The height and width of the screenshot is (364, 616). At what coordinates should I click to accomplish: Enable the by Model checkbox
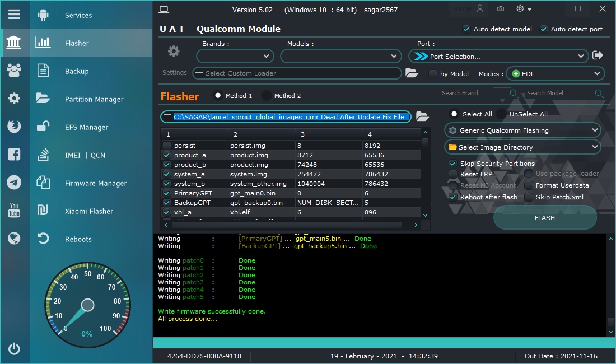[x=432, y=74]
